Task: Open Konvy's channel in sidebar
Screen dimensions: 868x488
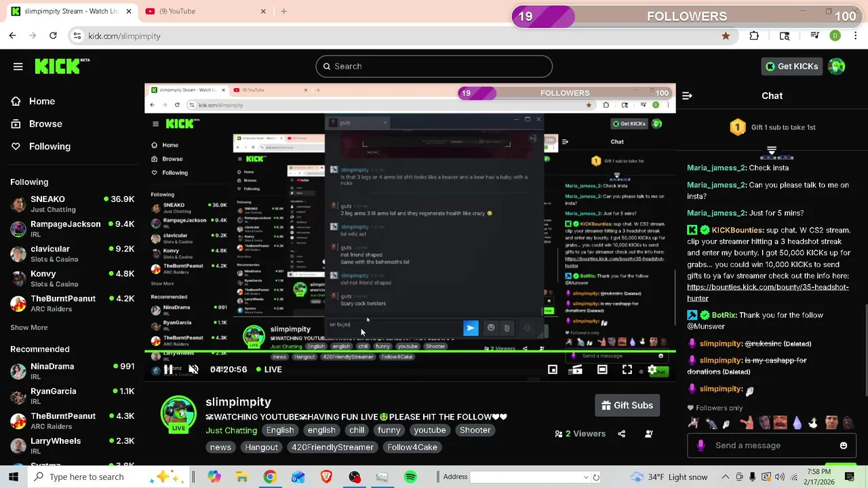Action: 72,279
